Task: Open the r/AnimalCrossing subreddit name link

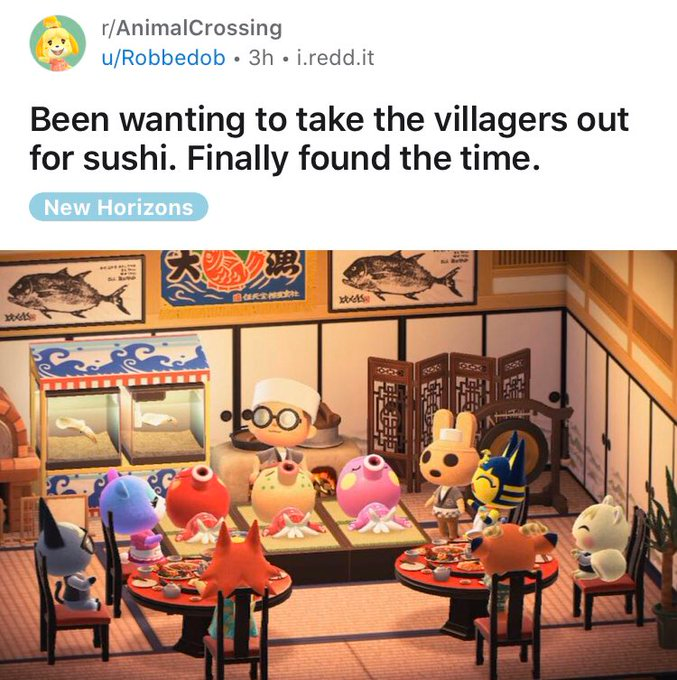Action: click(191, 28)
